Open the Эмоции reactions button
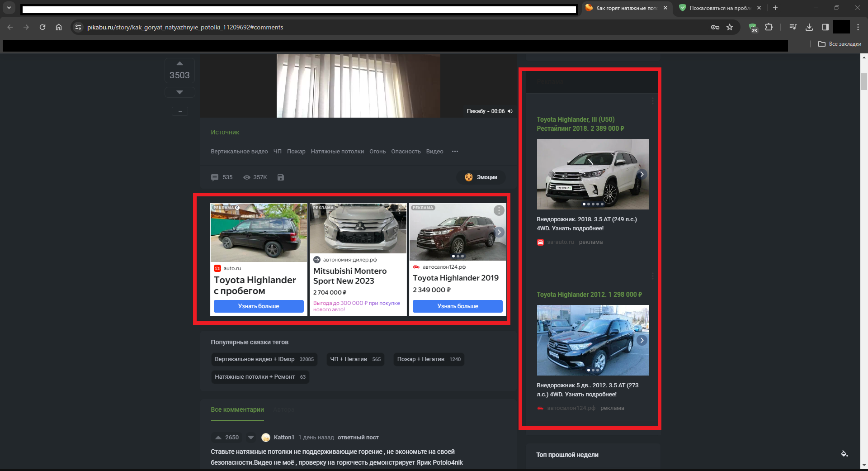The width and height of the screenshot is (868, 471). click(x=481, y=177)
